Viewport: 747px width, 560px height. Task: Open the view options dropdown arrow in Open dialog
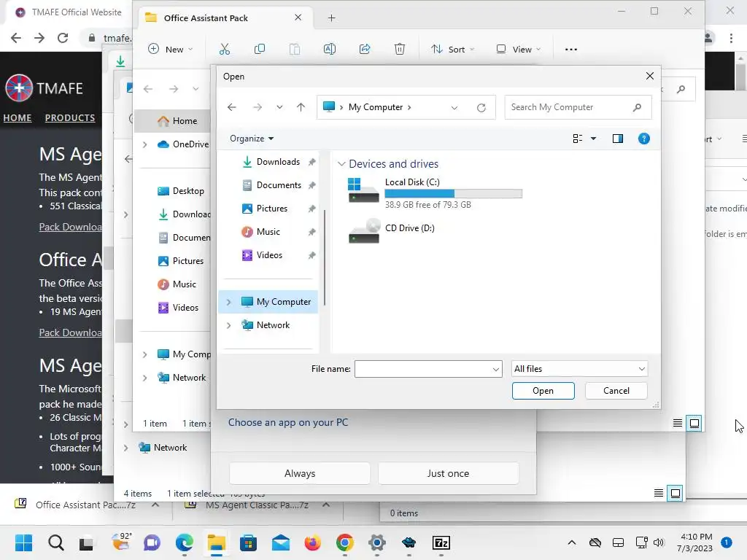[x=593, y=139]
